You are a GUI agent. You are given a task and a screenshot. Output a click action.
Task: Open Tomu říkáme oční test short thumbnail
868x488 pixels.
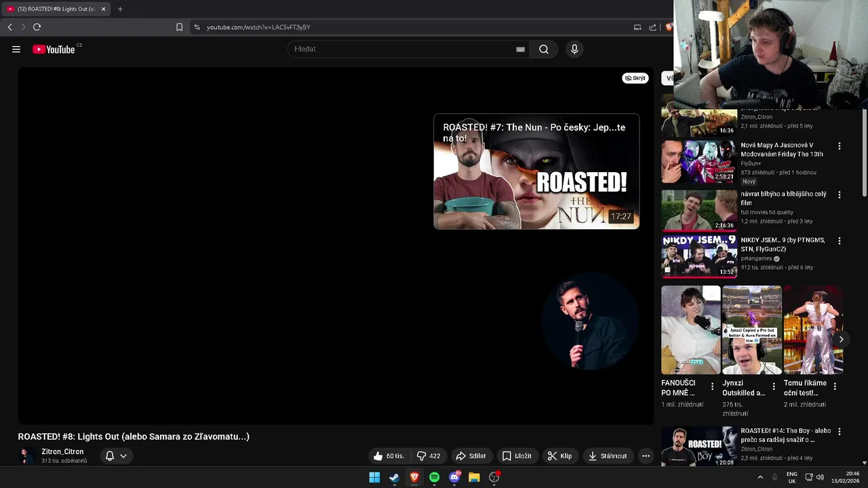pos(813,330)
